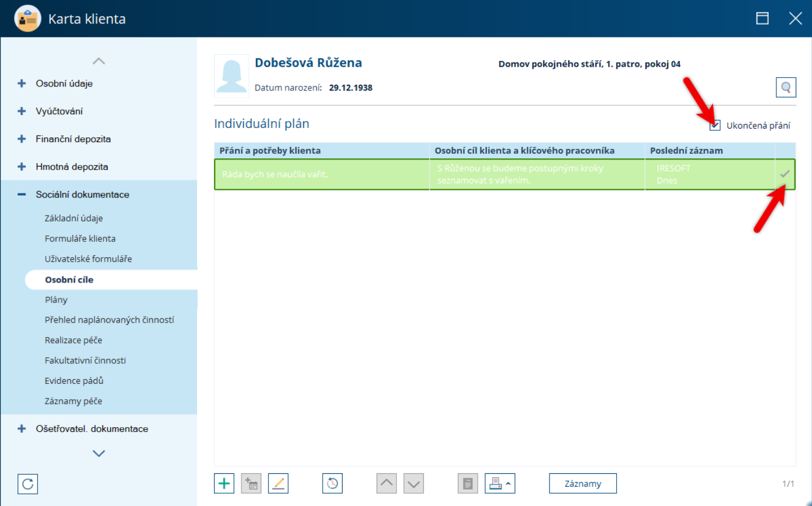Move the row up with the up-arrow button
The width and height of the screenshot is (812, 506).
[387, 483]
